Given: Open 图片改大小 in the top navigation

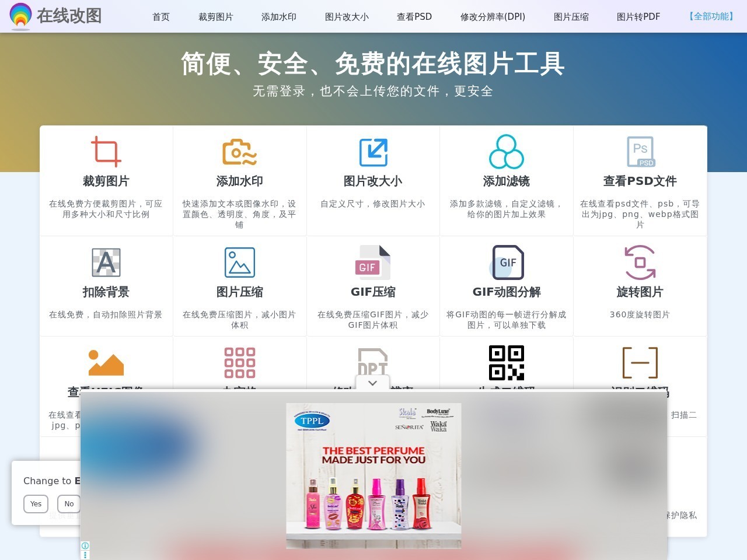Looking at the screenshot, I should tap(347, 17).
